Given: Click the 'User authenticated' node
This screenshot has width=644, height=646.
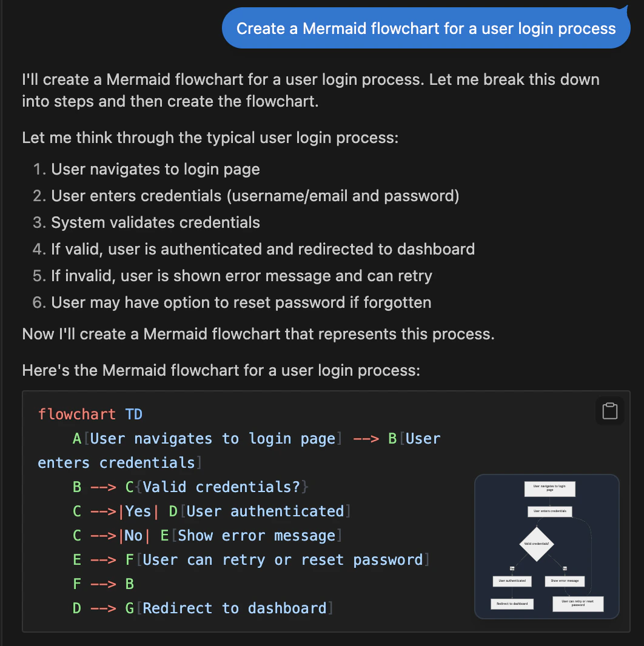Looking at the screenshot, I should pos(511,581).
